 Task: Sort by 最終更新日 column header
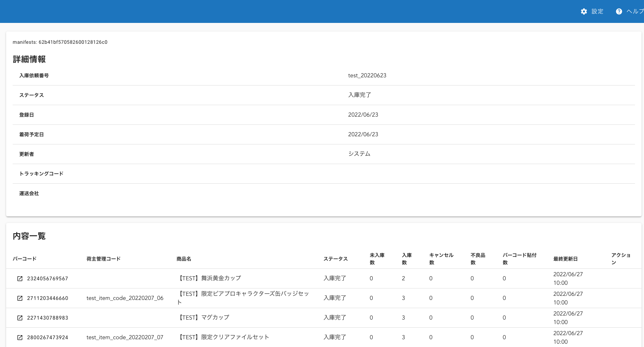(x=565, y=259)
